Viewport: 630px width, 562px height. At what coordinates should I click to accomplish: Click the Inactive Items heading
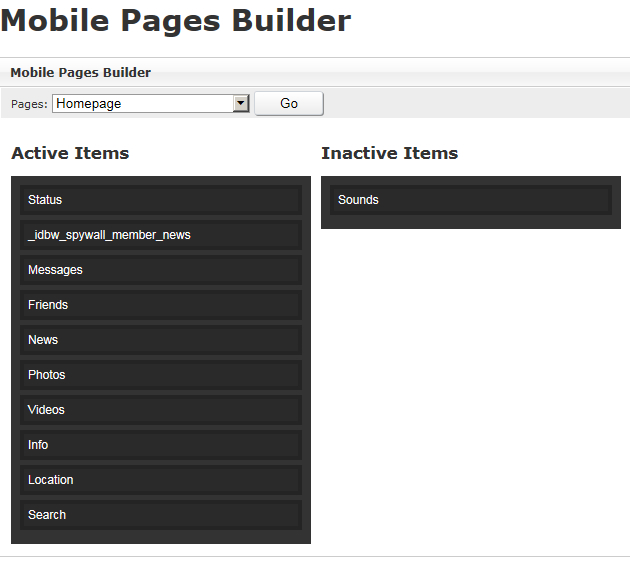pos(389,153)
